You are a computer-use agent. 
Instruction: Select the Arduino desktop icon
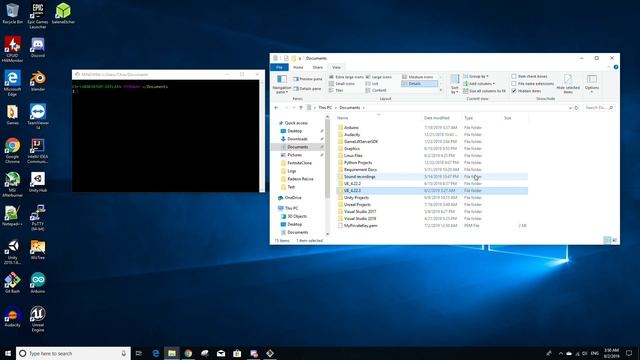coord(38,282)
